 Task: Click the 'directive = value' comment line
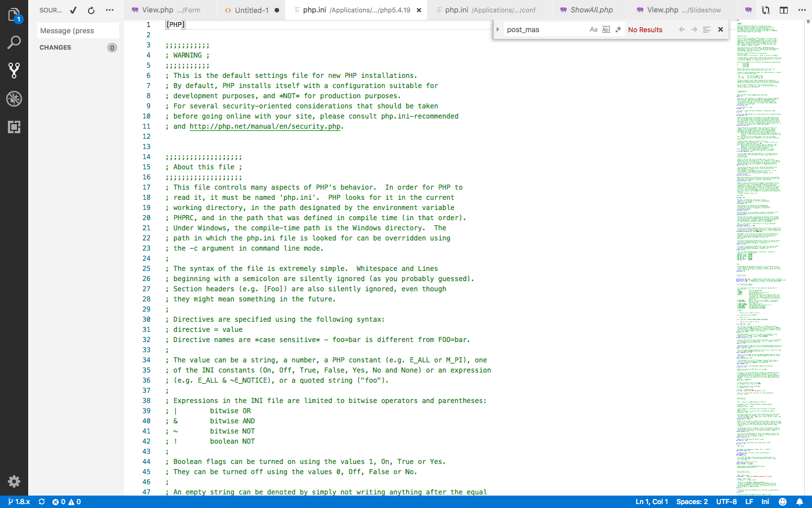204,330
